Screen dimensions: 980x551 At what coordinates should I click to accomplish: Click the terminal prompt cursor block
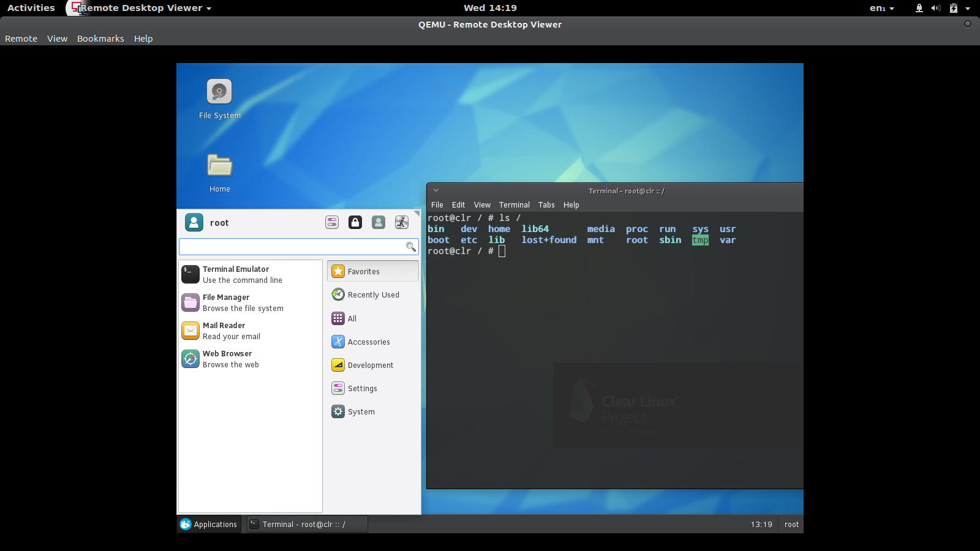click(x=502, y=251)
